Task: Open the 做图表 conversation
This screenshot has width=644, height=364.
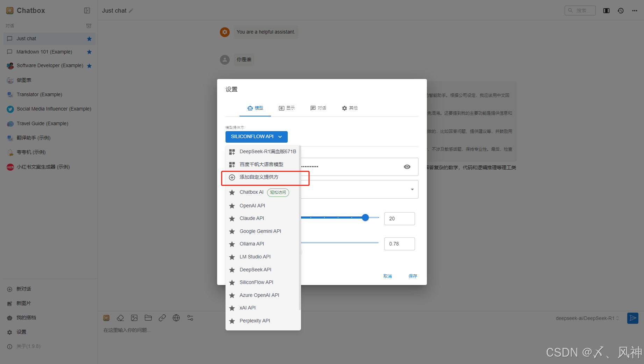Action: point(49,80)
